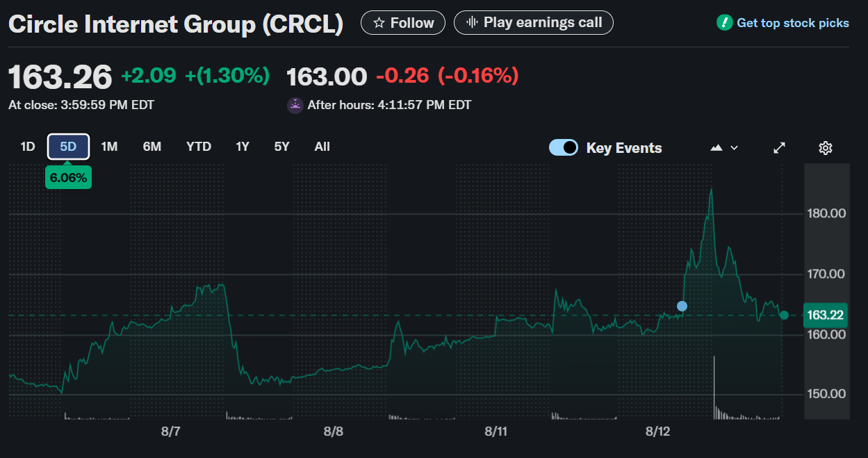
Task: Click the 150.00 y-axis label
Action: pyautogui.click(x=826, y=394)
